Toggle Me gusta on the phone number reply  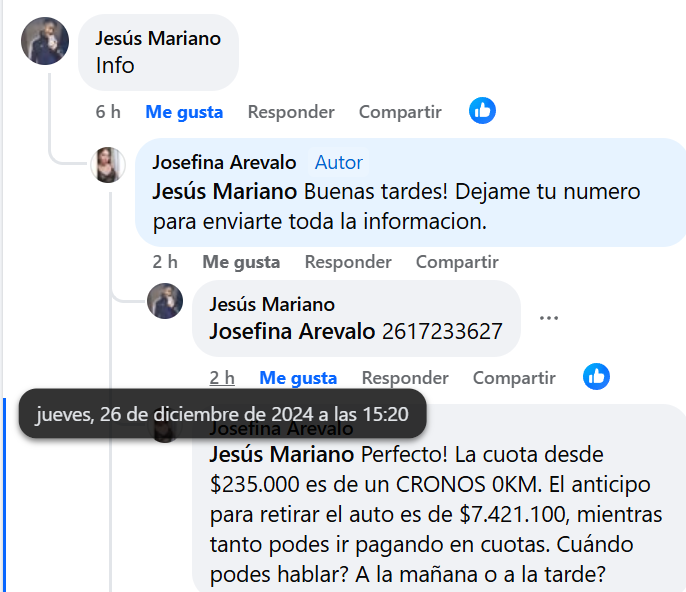click(x=298, y=378)
